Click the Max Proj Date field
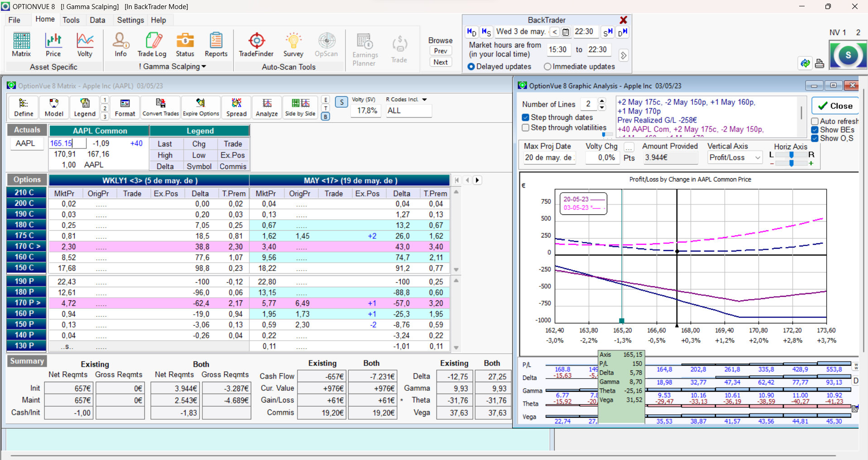 coord(549,157)
